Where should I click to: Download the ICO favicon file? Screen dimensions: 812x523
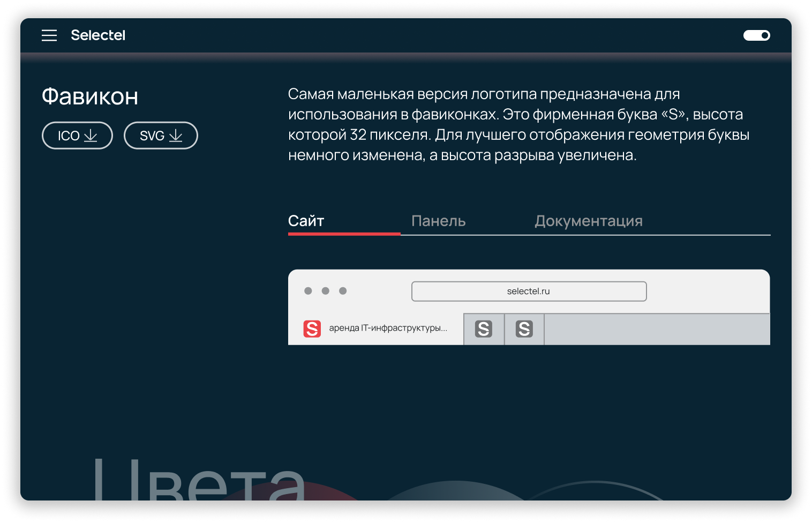[x=77, y=136]
